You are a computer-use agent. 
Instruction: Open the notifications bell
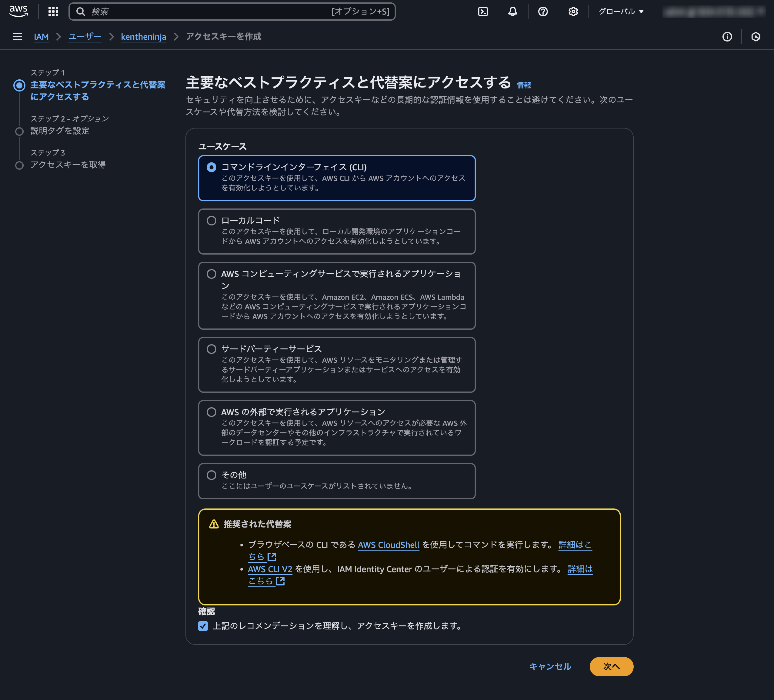513,12
